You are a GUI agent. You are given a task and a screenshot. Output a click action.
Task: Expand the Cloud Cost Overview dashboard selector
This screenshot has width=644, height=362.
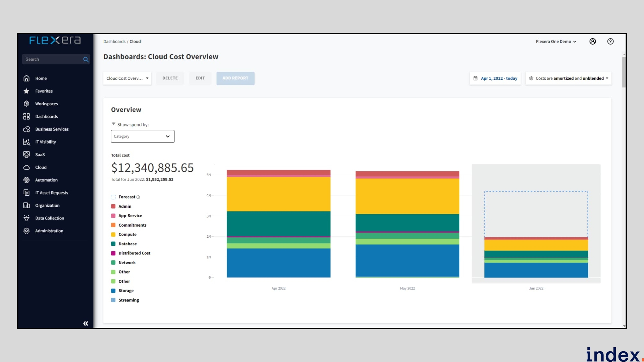[x=127, y=78]
